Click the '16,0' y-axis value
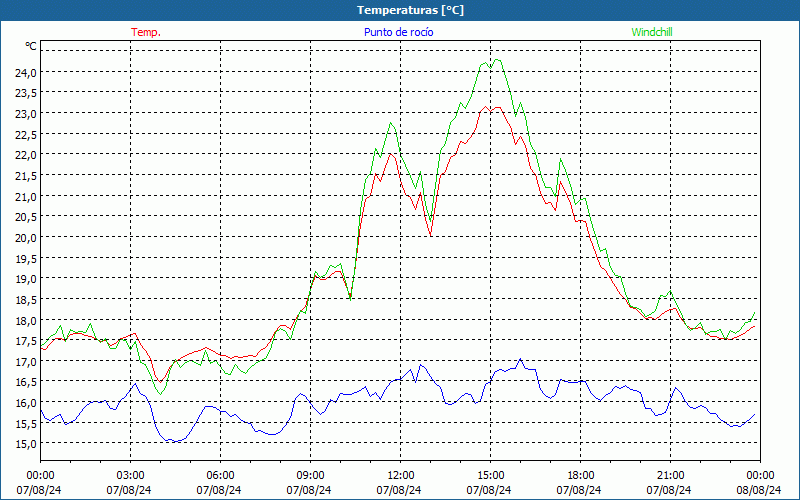This screenshot has width=800, height=500. [26, 403]
